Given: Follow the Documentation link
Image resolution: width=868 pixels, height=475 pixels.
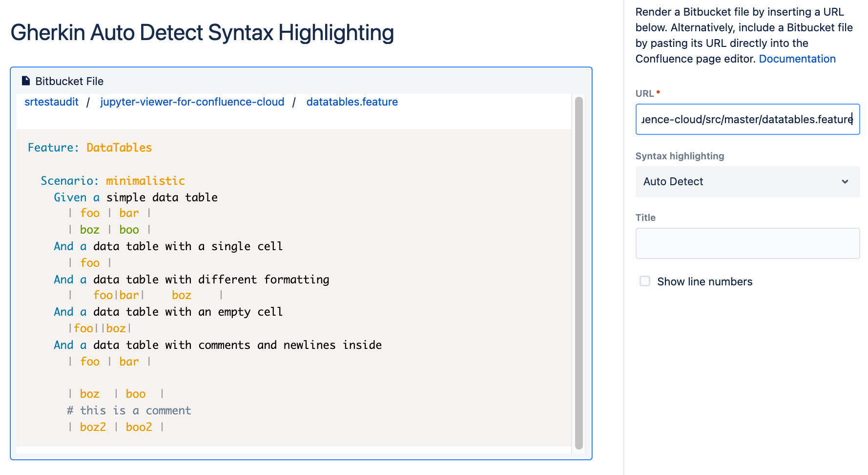Looking at the screenshot, I should (x=797, y=59).
